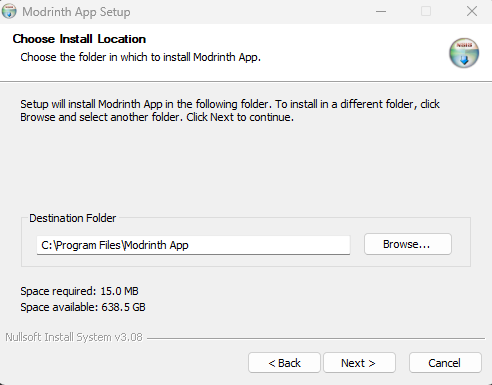Minimize the Modrinth App Setup window
The image size is (492, 385).
[x=381, y=11]
